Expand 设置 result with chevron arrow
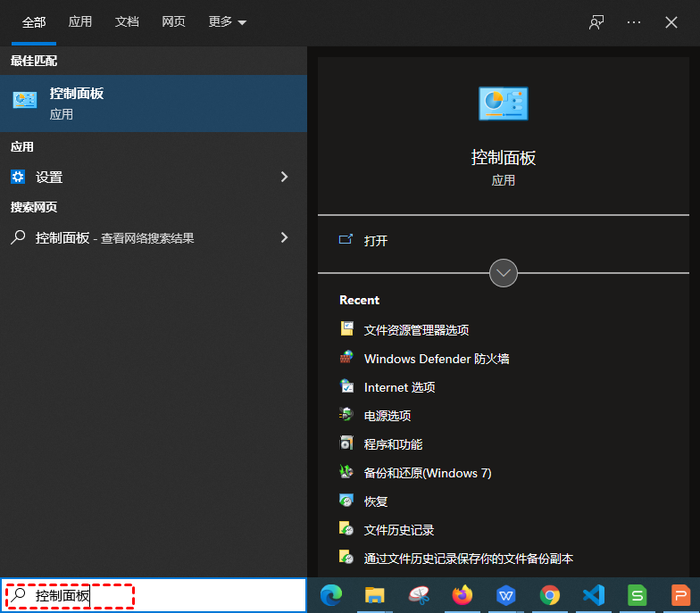This screenshot has width=700, height=613. click(x=284, y=177)
